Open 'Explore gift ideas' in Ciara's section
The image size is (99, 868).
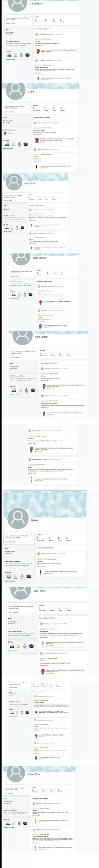[x=8, y=148]
